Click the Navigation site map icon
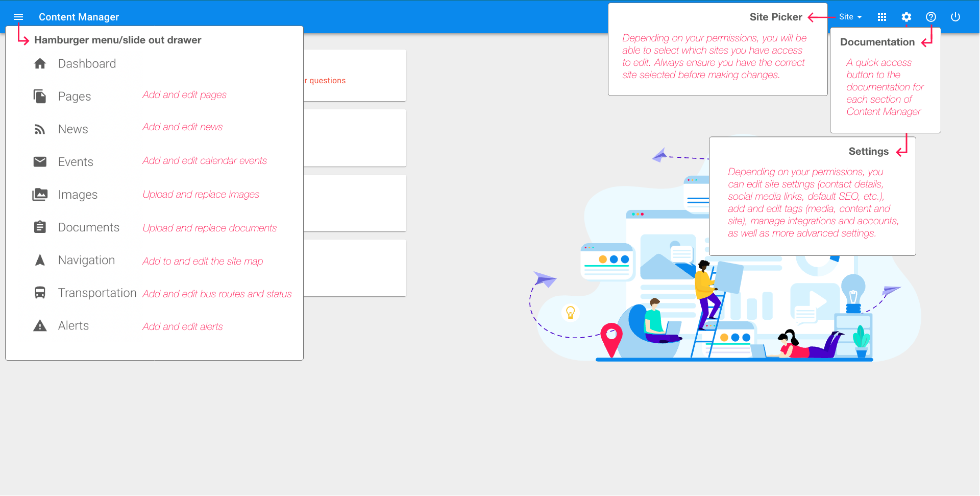This screenshot has width=980, height=496. [x=40, y=259]
